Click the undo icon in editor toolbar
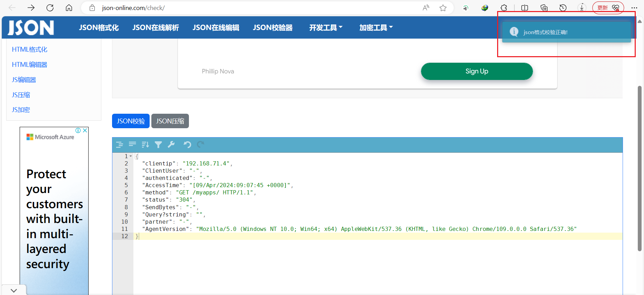This screenshot has height=295, width=644. 187,144
